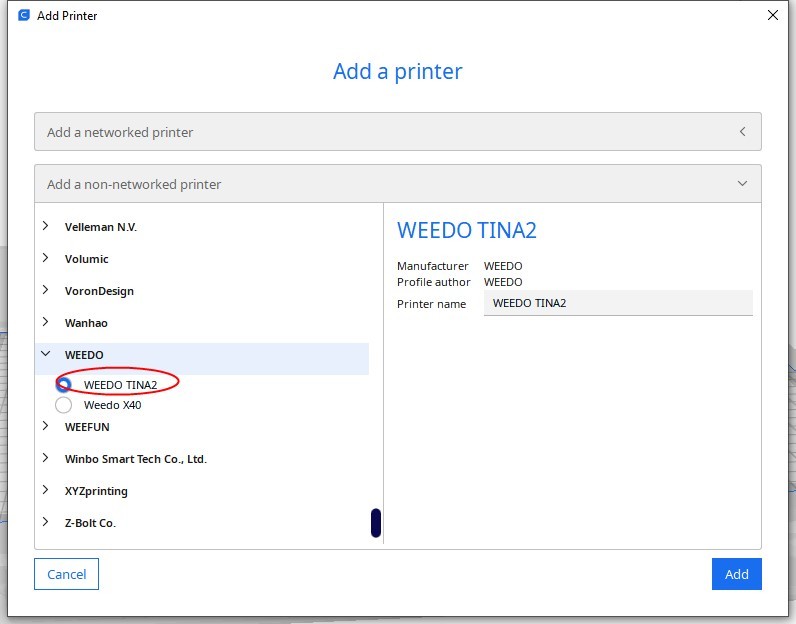The image size is (796, 624).
Task: Expand the Wanhao manufacturer group
Action: point(46,323)
